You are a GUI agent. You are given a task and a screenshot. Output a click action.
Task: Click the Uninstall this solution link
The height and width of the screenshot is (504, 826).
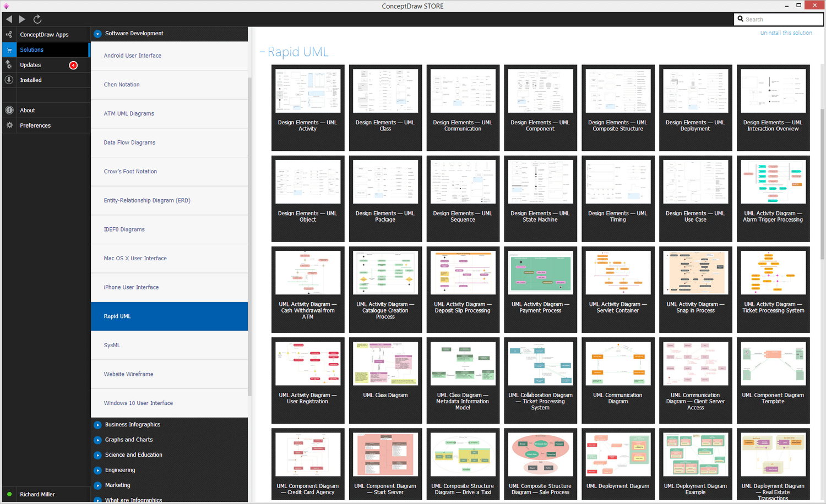786,33
